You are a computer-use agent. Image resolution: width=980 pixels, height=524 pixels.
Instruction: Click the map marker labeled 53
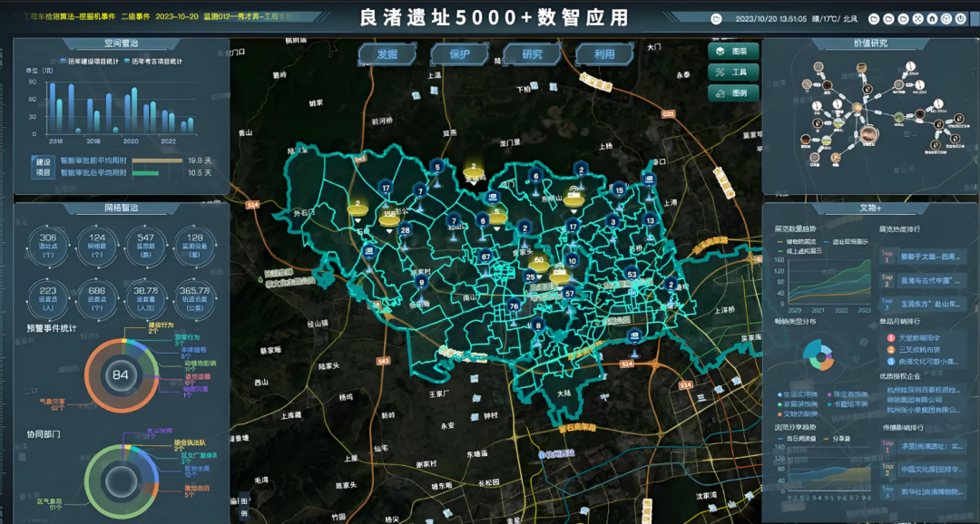click(x=632, y=275)
